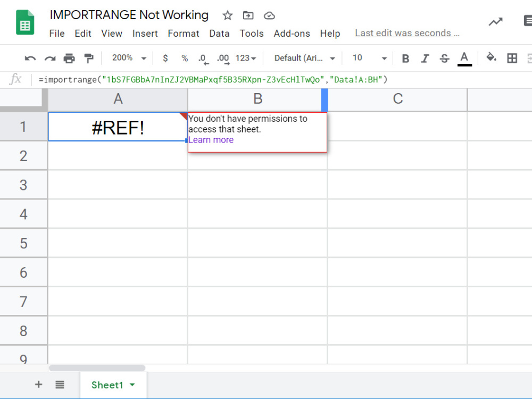Viewport: 532px width, 399px height.
Task: Open the File menu
Action: (x=57, y=33)
